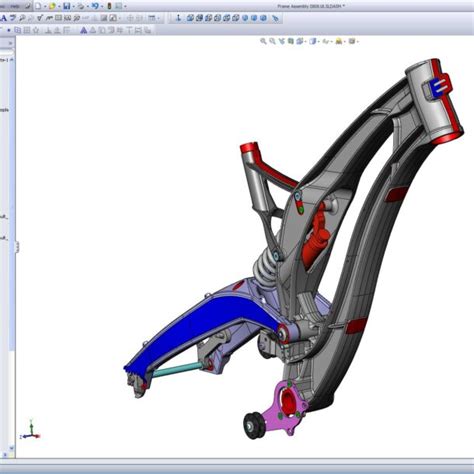Click the blue triangle icon in third toolbar row
The width and height of the screenshot is (474, 474).
click(x=83, y=30)
